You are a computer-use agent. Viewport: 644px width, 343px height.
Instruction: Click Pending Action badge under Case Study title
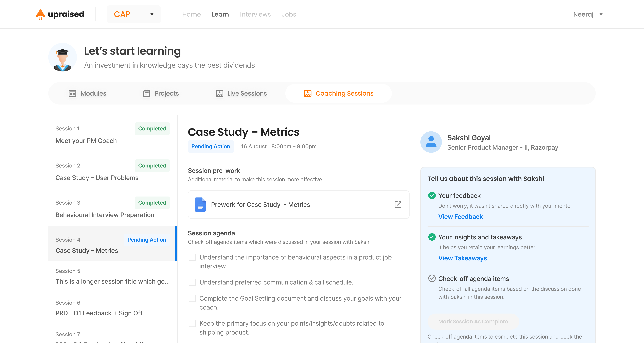[x=211, y=146]
